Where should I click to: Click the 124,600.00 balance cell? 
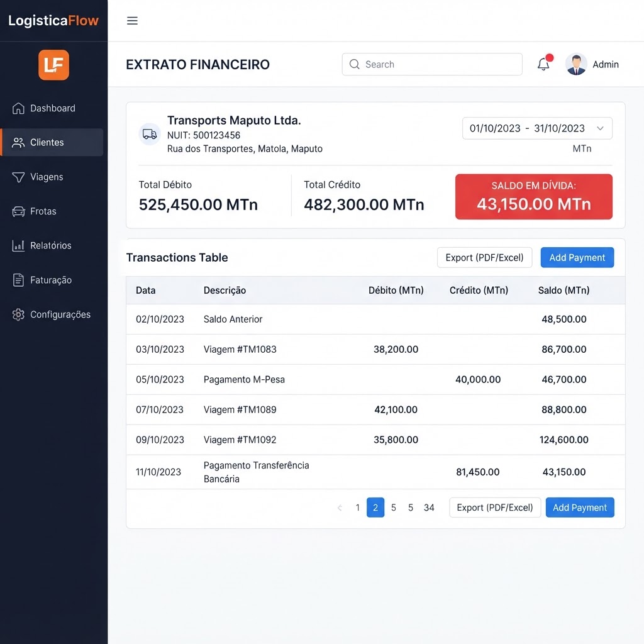click(564, 440)
